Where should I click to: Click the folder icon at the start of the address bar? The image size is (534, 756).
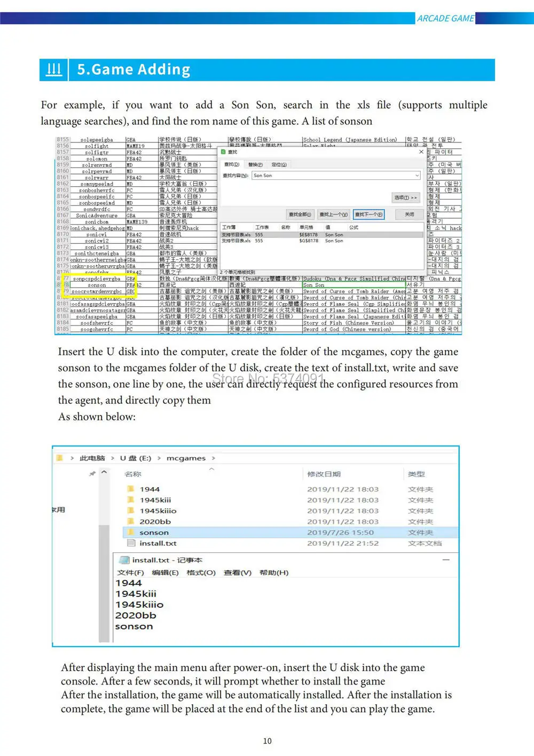[x=60, y=458]
